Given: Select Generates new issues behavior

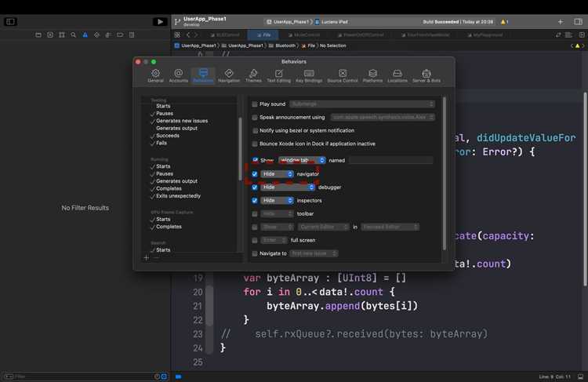Looking at the screenshot, I should click(x=182, y=121).
